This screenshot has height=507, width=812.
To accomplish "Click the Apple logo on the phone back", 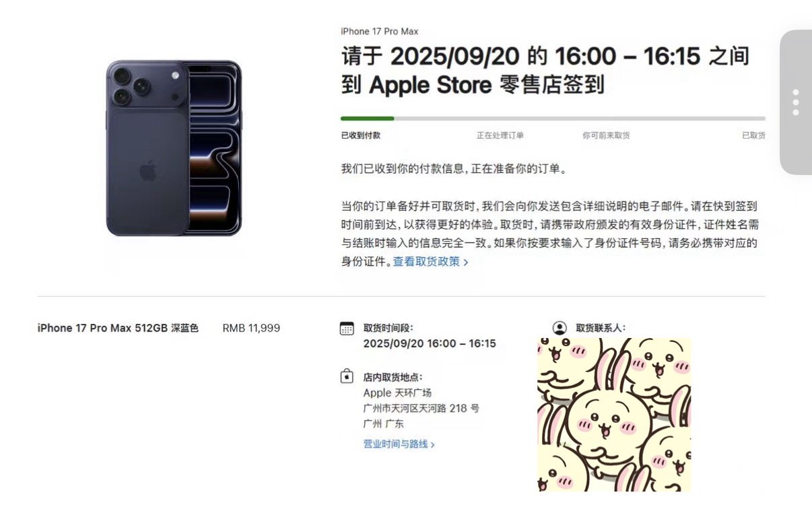I will click(x=148, y=171).
